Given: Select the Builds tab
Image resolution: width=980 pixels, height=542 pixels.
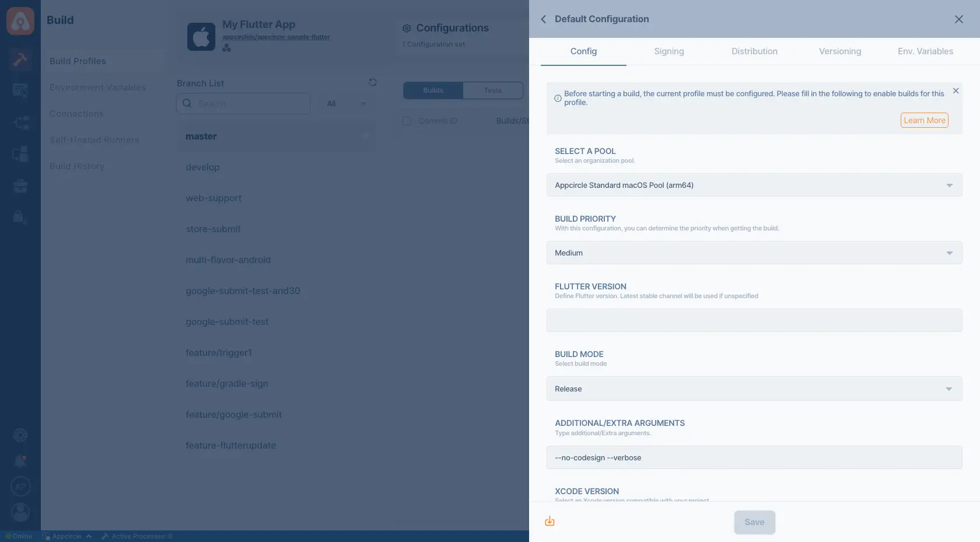Looking at the screenshot, I should point(433,90).
